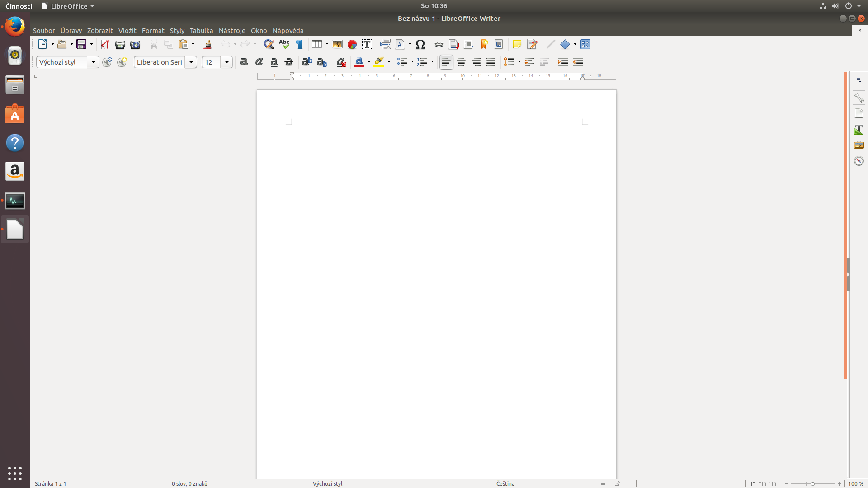Screen dimensions: 868x488
Task: Open the Nástroje menu
Action: click(x=232, y=31)
